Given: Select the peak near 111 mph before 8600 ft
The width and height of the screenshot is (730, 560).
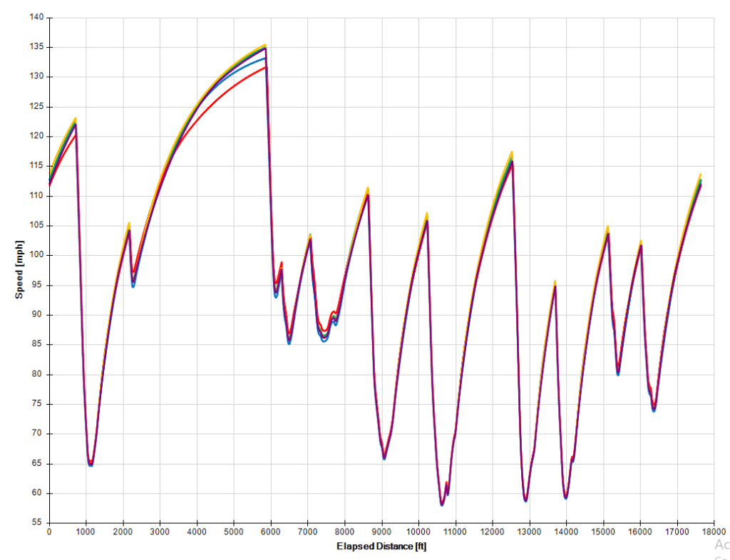Looking at the screenshot, I should 367,189.
